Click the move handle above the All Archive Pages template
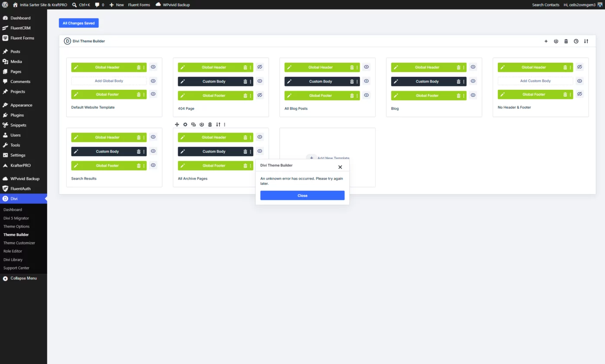The image size is (605, 364). tap(177, 124)
